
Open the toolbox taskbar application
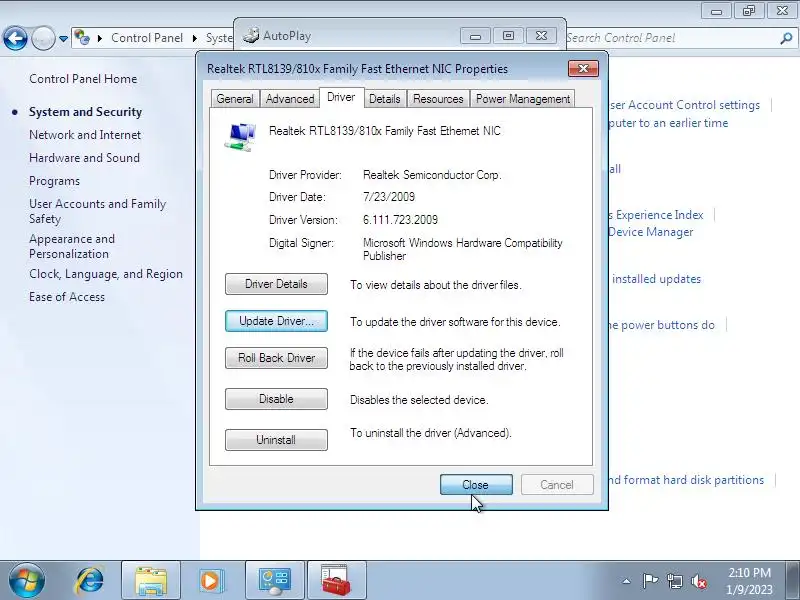click(336, 581)
